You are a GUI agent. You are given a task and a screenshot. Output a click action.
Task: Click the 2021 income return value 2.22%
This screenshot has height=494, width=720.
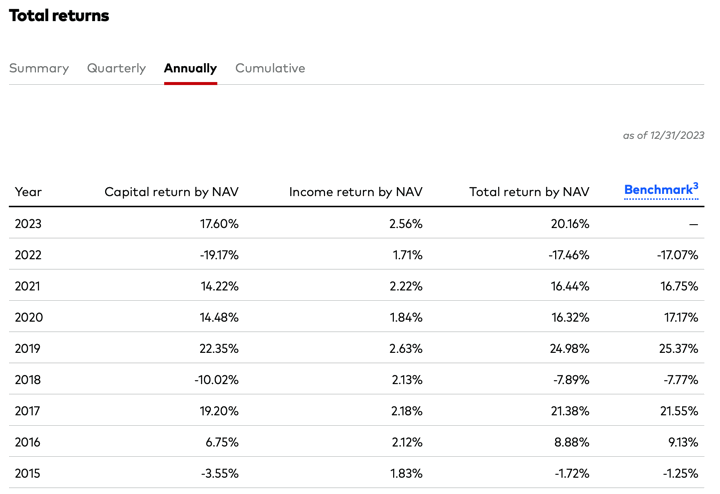[404, 286]
